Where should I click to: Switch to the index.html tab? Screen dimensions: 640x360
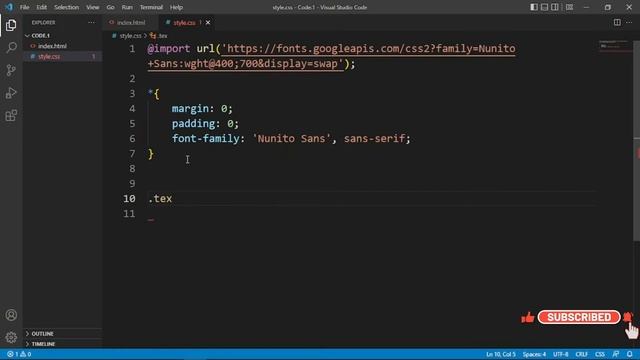pos(131,22)
